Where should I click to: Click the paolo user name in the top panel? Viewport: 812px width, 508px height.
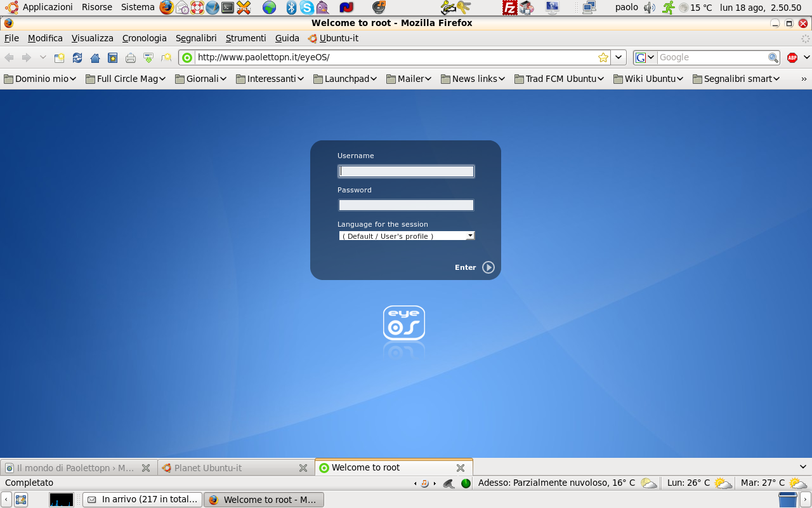click(x=627, y=8)
